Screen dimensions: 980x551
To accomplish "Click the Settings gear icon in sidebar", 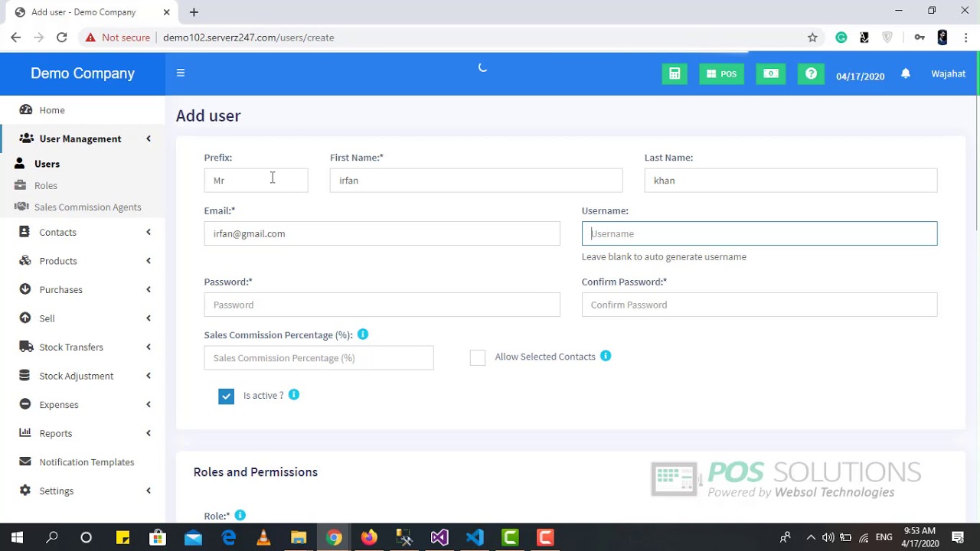I will click(x=25, y=491).
